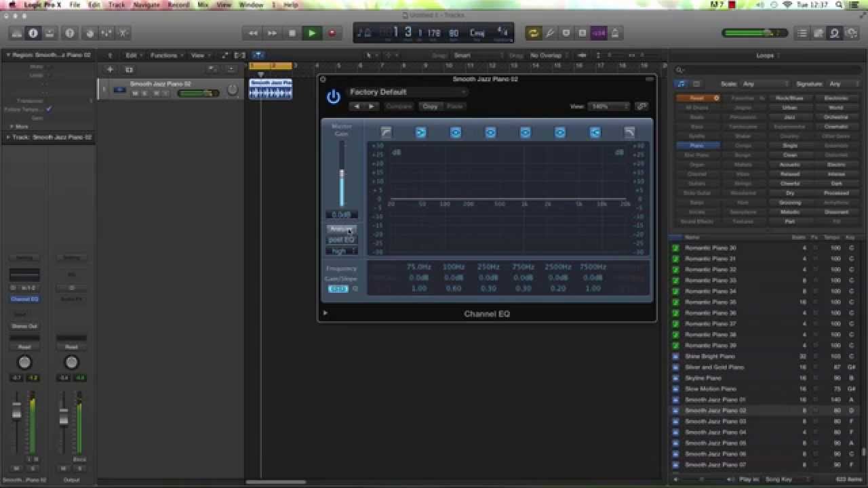Toggle the low shelf band at 75 Hz
The image size is (868, 488).
point(420,132)
